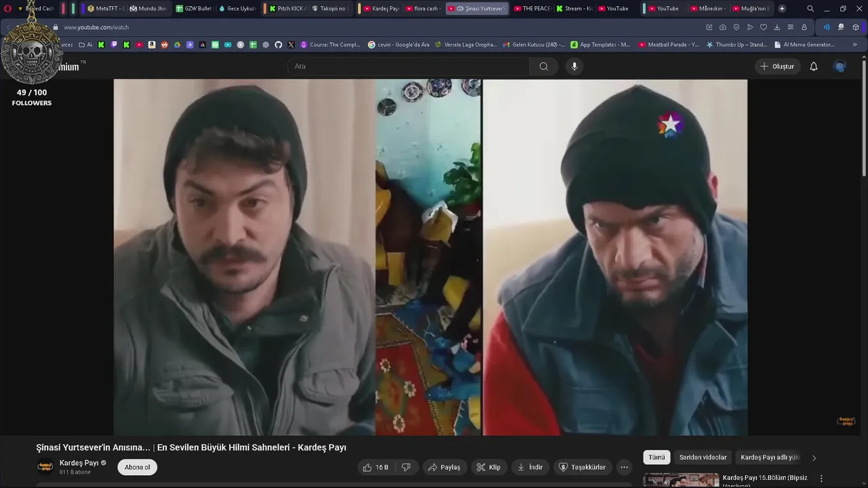Screen dimensions: 868x488
Task: Switch to the Muğla'nın tab
Action: click(751, 9)
